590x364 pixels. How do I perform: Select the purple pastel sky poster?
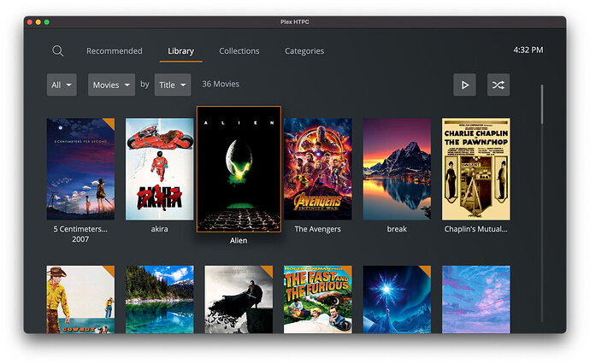coord(476,299)
